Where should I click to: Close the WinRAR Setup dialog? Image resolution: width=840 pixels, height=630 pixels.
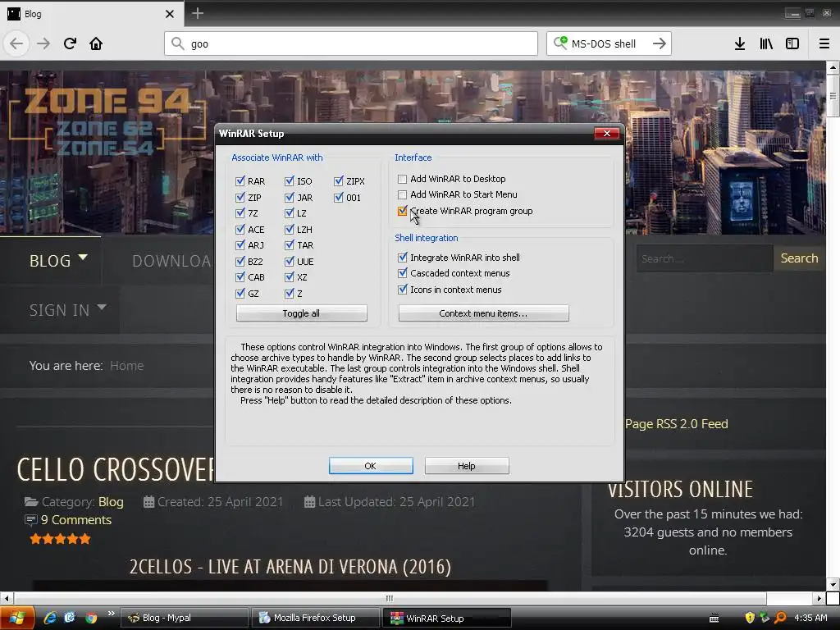606,134
